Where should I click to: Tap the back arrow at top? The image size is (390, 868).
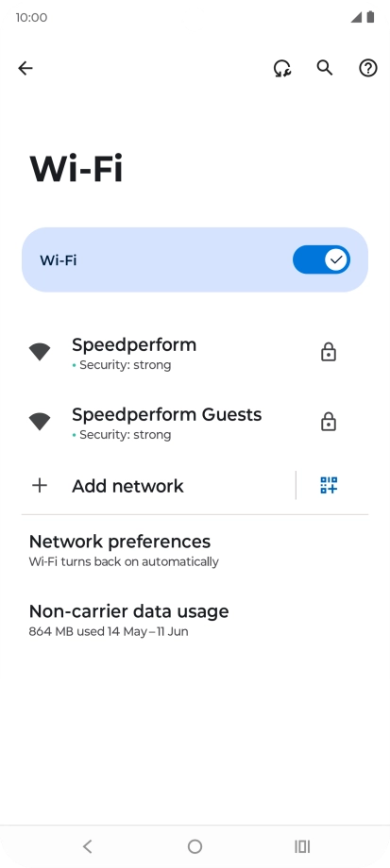point(25,68)
